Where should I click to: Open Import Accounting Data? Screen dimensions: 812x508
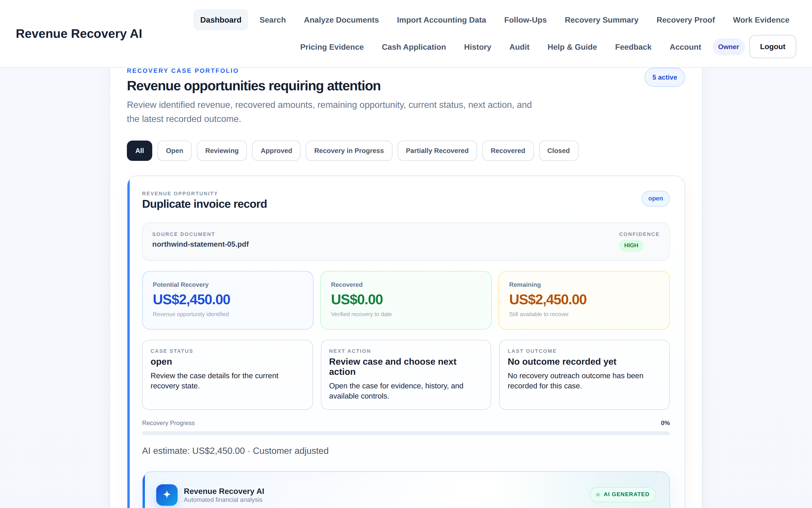441,20
